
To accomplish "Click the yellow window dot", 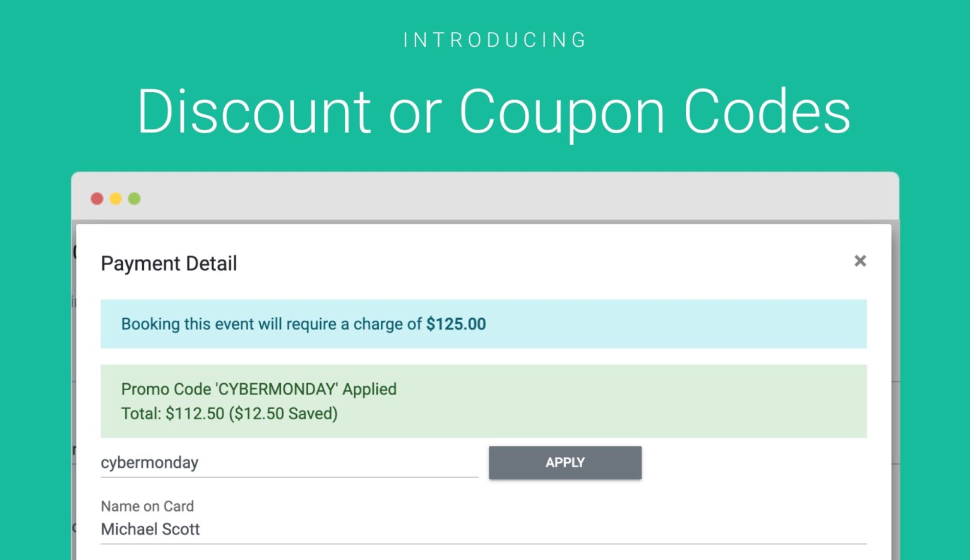I will coord(116,198).
